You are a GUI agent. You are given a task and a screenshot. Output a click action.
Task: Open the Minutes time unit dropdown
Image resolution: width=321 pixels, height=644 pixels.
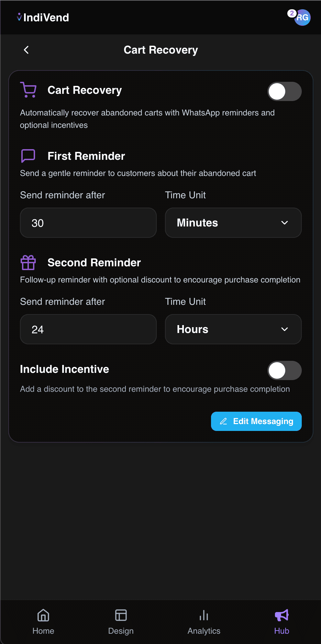click(233, 223)
